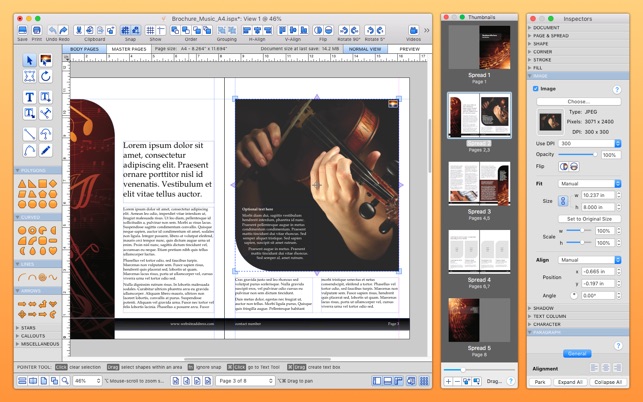Toggle snap to guides icon

coord(136,30)
